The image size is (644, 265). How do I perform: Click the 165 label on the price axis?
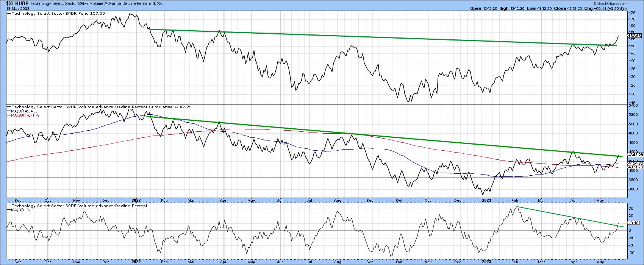coord(632,25)
